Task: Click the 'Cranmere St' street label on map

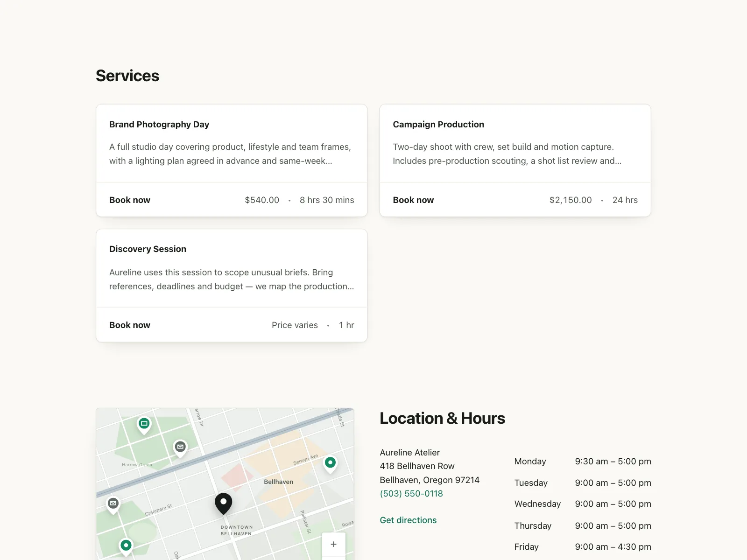Action: (159, 510)
